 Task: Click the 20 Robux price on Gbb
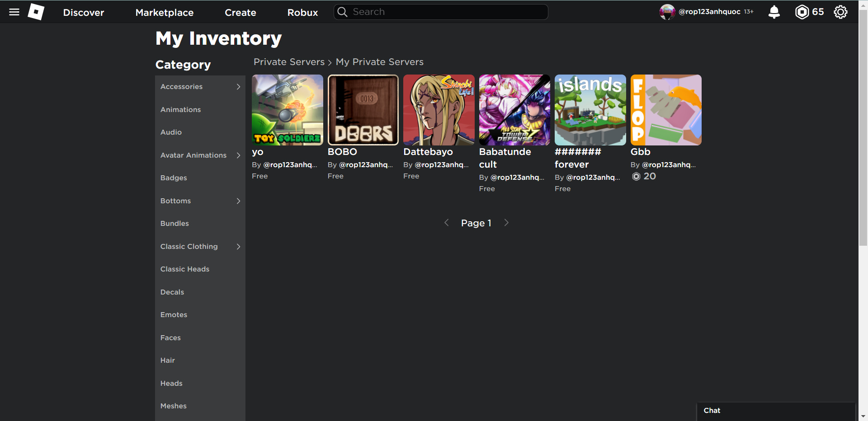coord(644,177)
